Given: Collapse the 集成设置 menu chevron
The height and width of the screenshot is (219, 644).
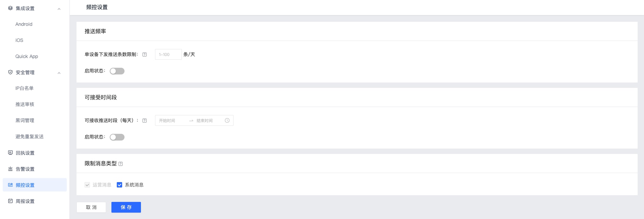Looking at the screenshot, I should (59, 9).
